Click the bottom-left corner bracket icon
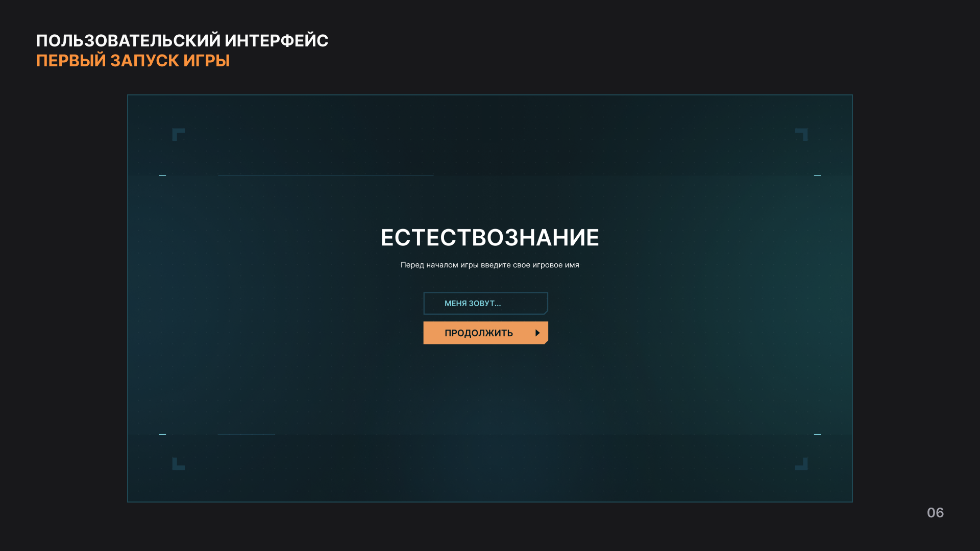Image resolution: width=980 pixels, height=551 pixels. click(179, 464)
